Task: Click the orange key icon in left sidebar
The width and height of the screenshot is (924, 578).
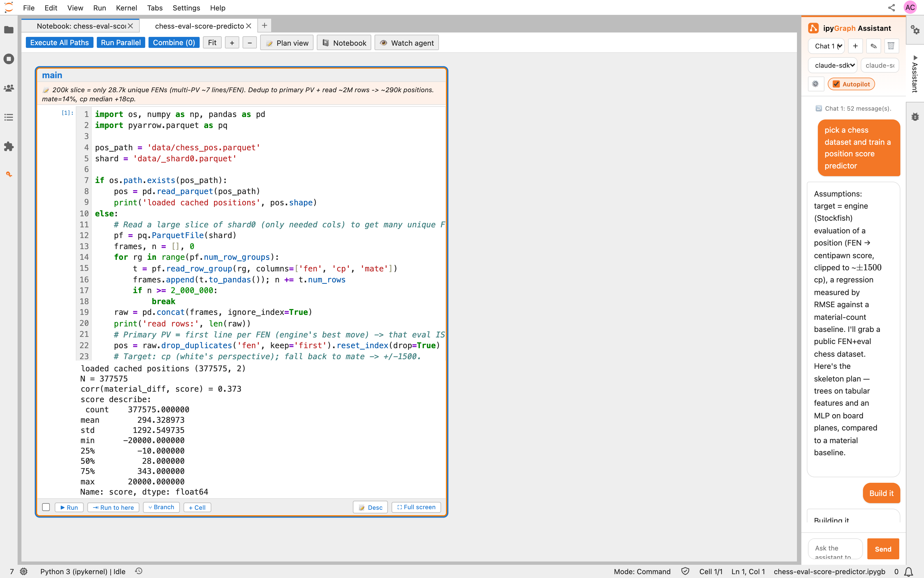Action: [x=9, y=174]
